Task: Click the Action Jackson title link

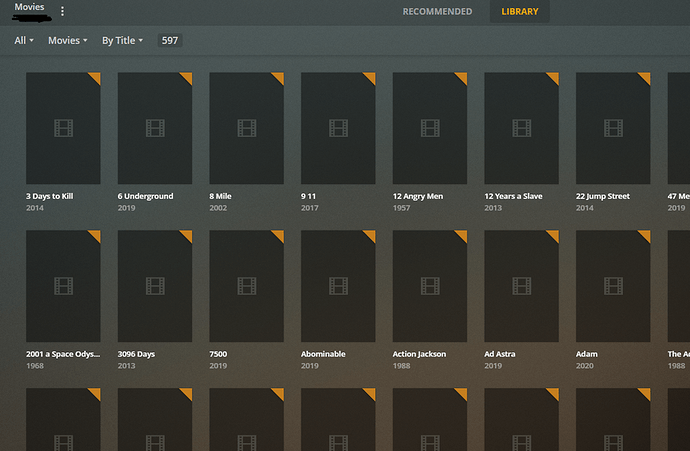Action: click(x=419, y=354)
